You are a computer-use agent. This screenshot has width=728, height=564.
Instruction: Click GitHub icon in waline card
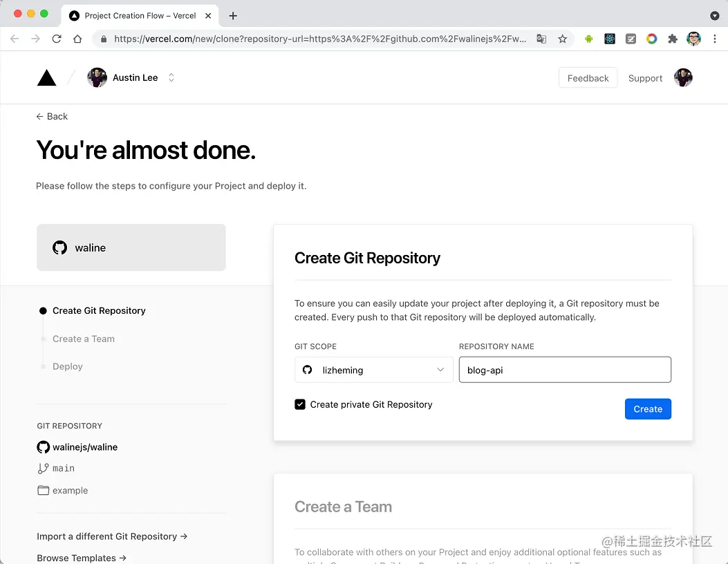click(60, 248)
